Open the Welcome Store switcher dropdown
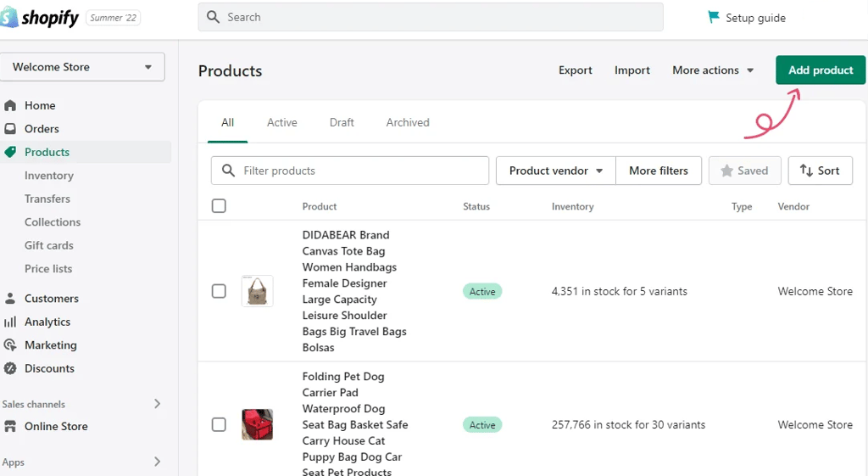 coord(82,67)
